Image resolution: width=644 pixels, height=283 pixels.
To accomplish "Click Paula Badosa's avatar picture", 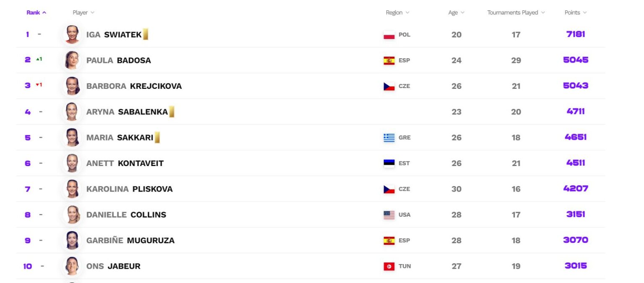I will (72, 60).
